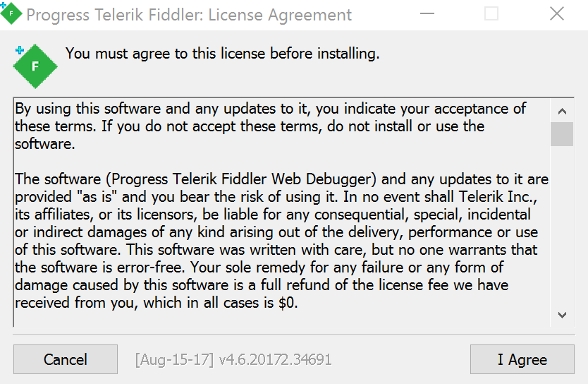Screen dimensions: 588x384
Task: Click the license scrollbar thumb
Action: click(562, 134)
